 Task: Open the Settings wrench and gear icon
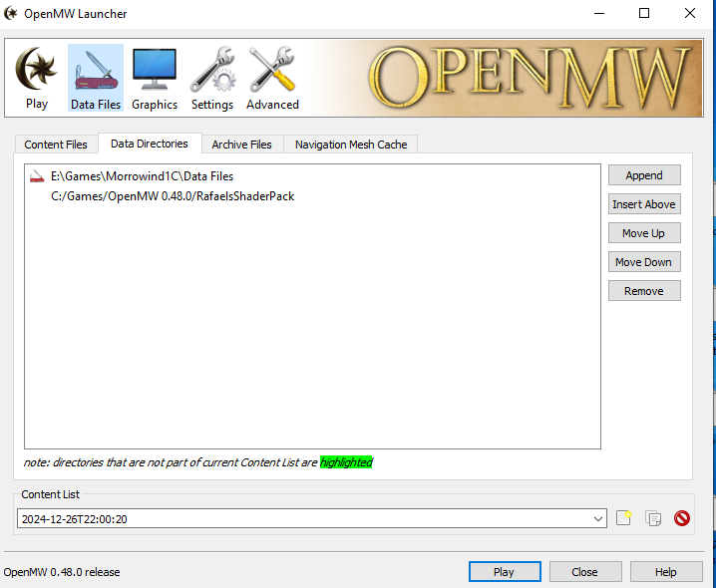click(x=212, y=78)
